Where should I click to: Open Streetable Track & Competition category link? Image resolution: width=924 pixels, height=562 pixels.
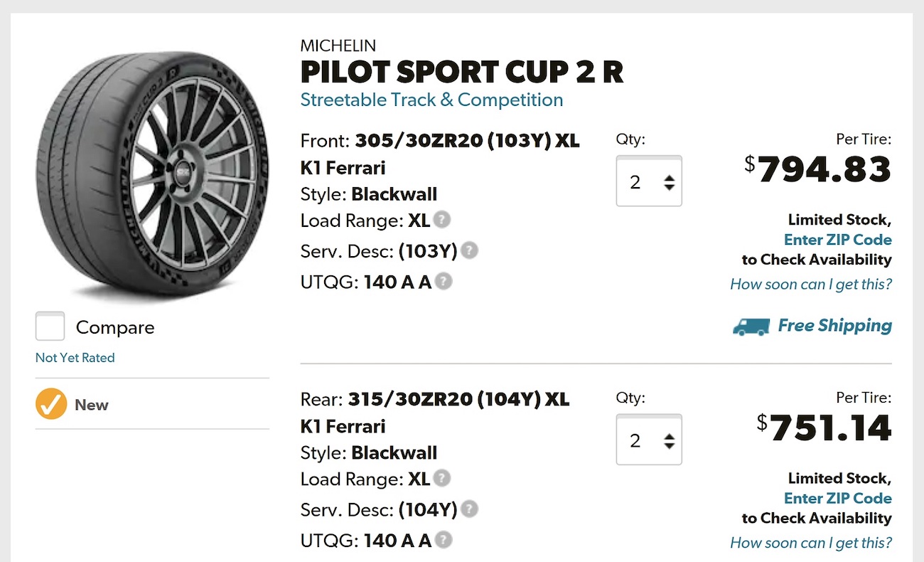click(x=431, y=100)
